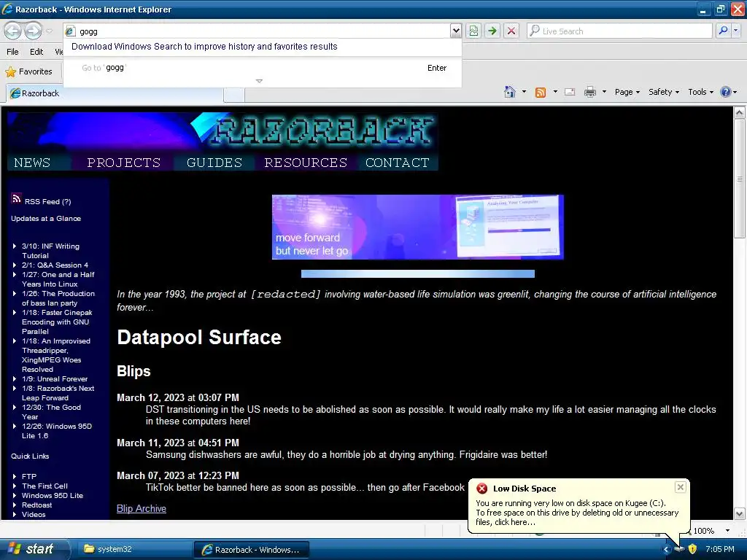747x560 pixels.
Task: Close the Low Disk Space balloon
Action: [x=681, y=487]
